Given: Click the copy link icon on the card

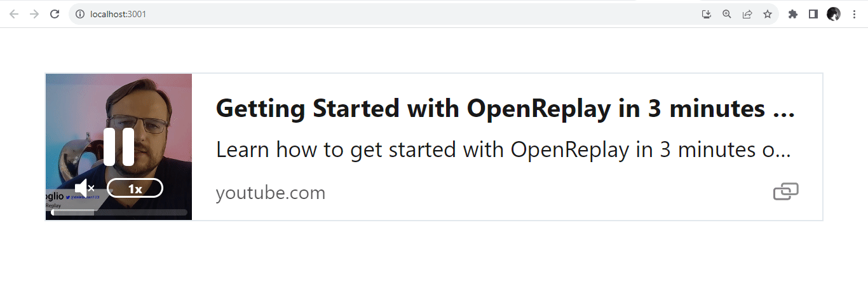Looking at the screenshot, I should click(x=785, y=191).
